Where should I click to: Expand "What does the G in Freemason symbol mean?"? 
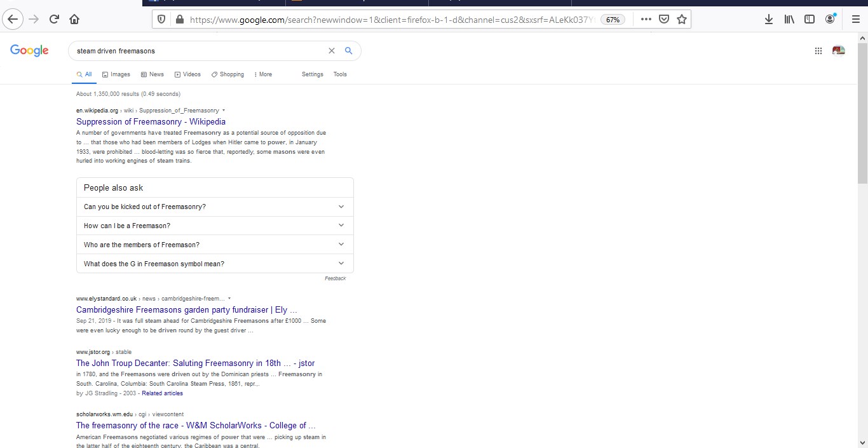[x=215, y=264]
